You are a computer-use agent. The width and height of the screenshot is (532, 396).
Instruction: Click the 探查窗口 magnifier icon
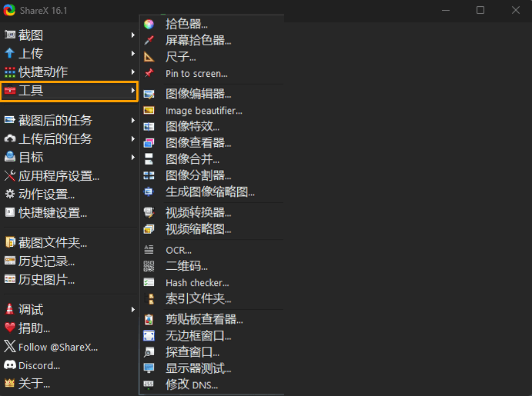(149, 352)
